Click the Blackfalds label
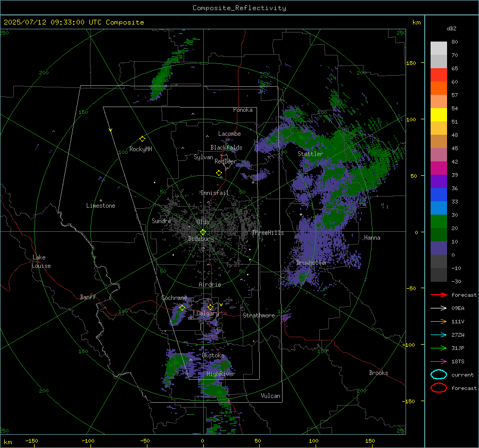This screenshot has width=479, height=448. [226, 148]
